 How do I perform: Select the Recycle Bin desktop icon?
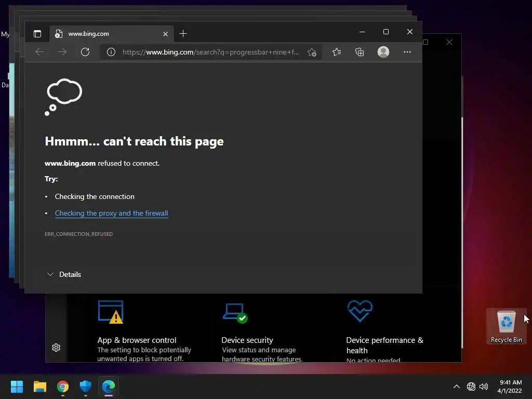point(506,326)
